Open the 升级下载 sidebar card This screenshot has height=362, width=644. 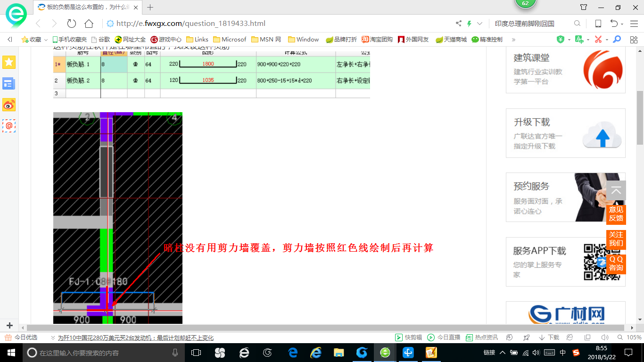566,133
